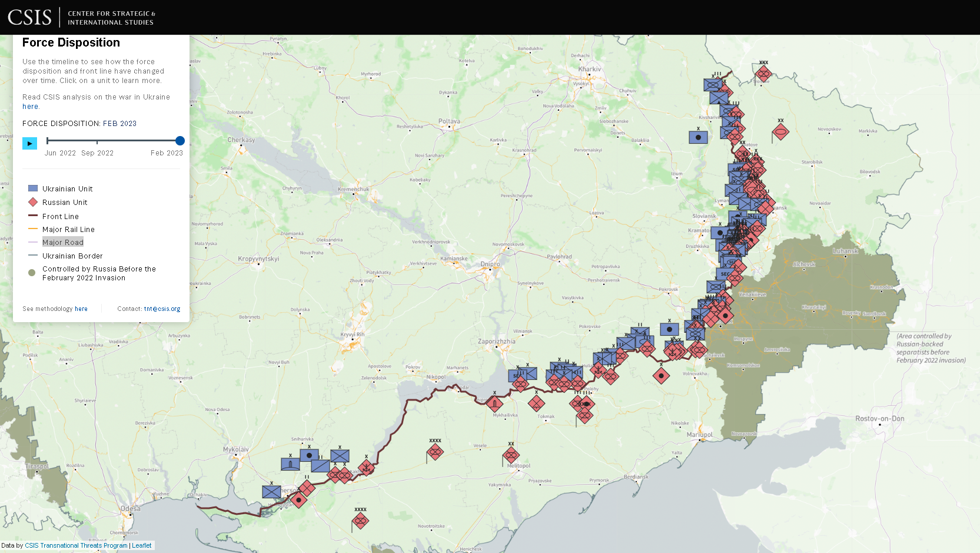
Task: Select the Ukrainian artillery unit east of Balakliia
Action: [x=698, y=137]
